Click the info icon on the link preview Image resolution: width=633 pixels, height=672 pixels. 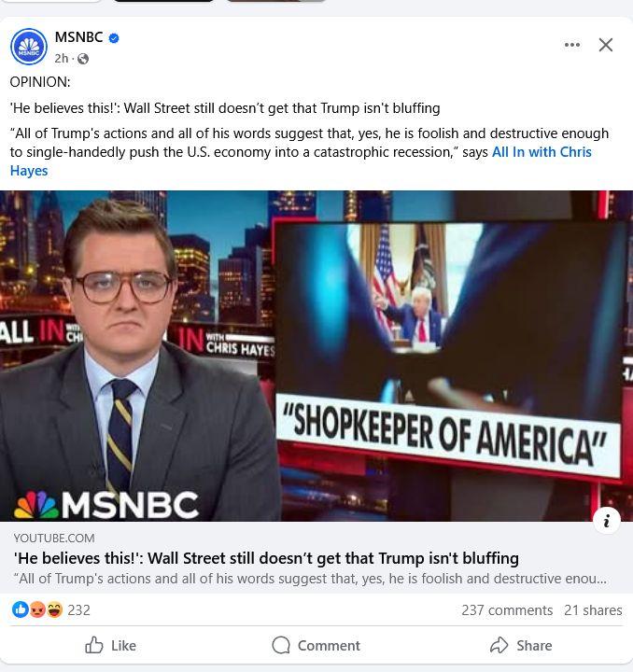point(607,521)
